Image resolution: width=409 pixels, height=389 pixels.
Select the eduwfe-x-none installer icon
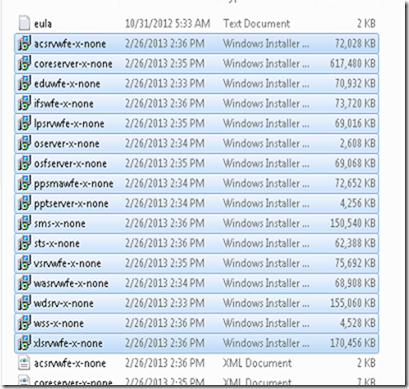[x=24, y=83]
